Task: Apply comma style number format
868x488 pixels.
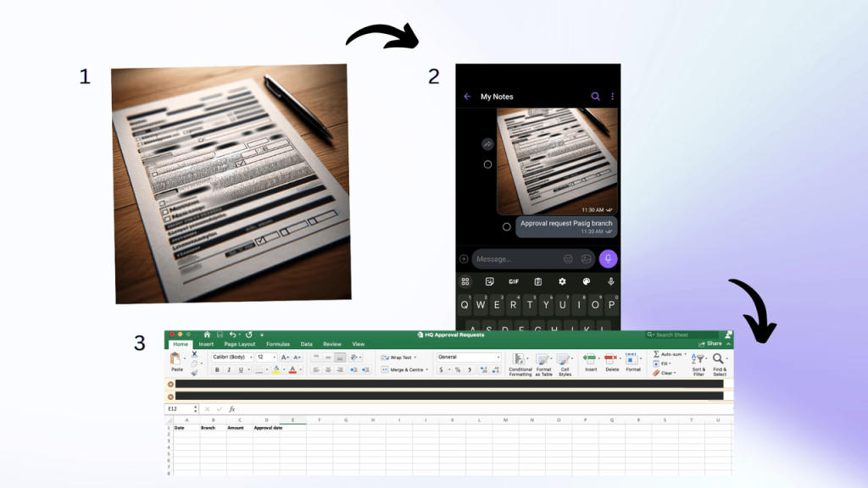Action: (470, 369)
